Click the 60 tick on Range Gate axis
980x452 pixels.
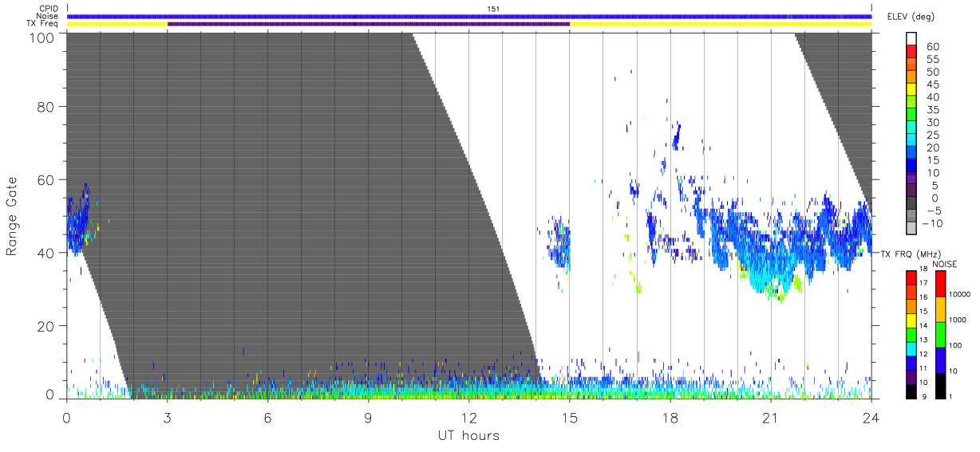click(x=45, y=180)
